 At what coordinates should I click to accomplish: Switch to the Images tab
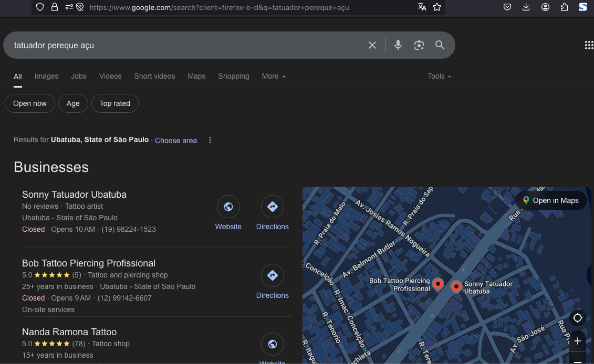46,76
